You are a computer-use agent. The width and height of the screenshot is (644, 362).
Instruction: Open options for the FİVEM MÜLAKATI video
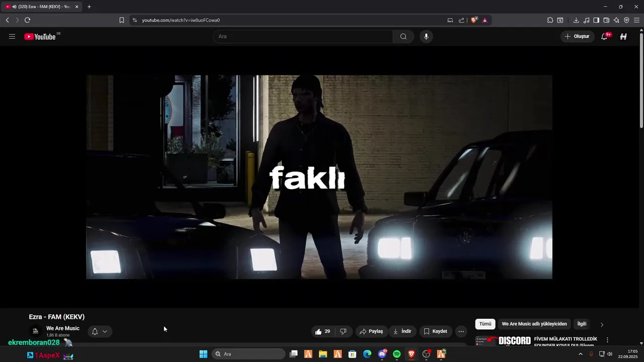[x=607, y=340]
